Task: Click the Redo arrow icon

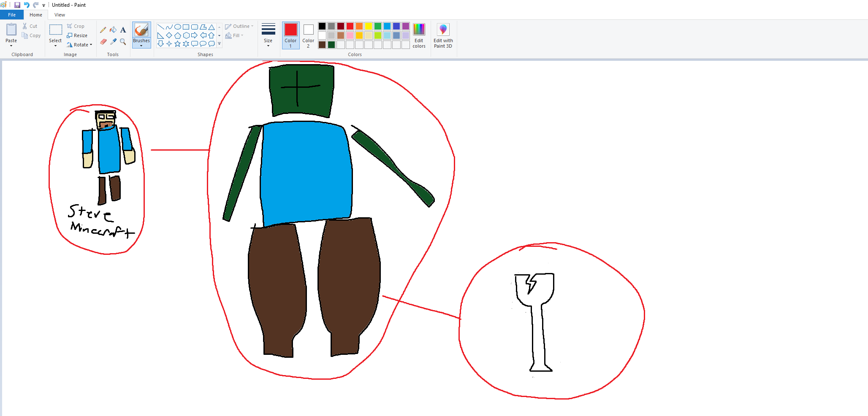Action: pos(36,5)
